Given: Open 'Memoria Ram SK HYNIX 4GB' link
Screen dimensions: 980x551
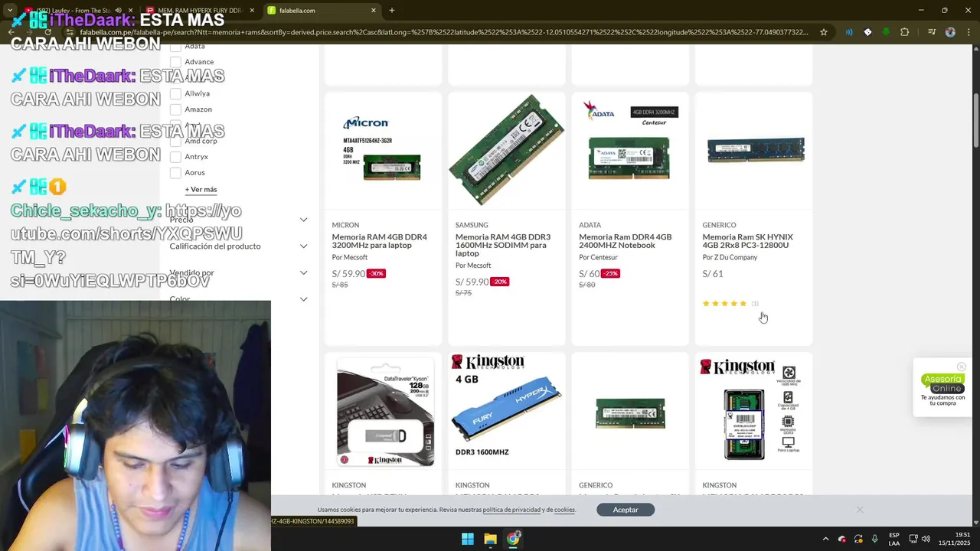Looking at the screenshot, I should tap(748, 241).
